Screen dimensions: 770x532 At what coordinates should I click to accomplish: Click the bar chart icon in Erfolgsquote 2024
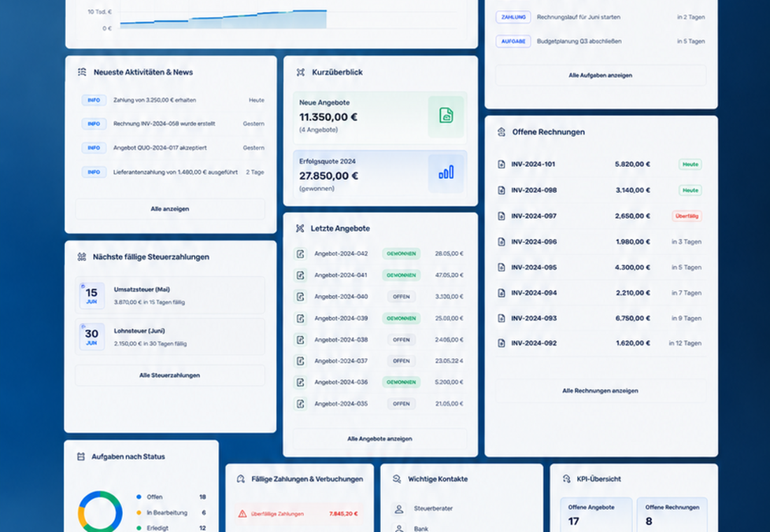(446, 172)
